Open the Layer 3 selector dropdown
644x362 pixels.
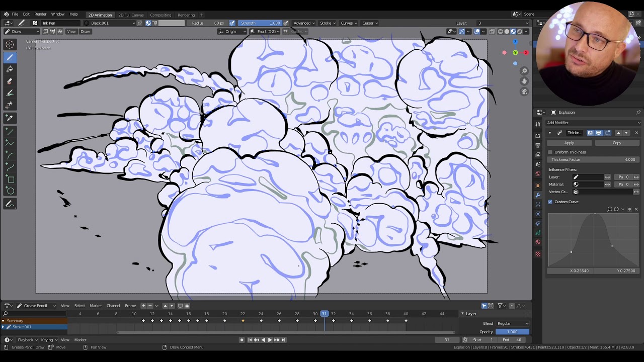pos(503,23)
